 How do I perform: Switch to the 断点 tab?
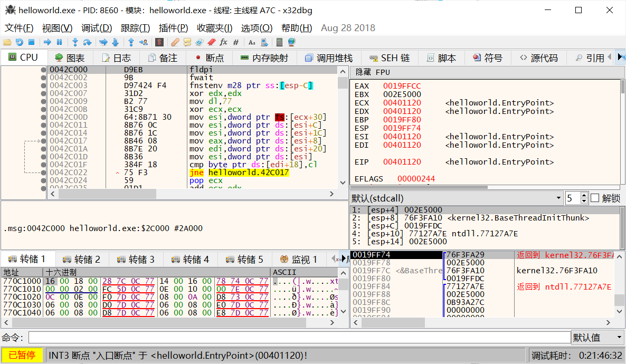click(x=210, y=58)
